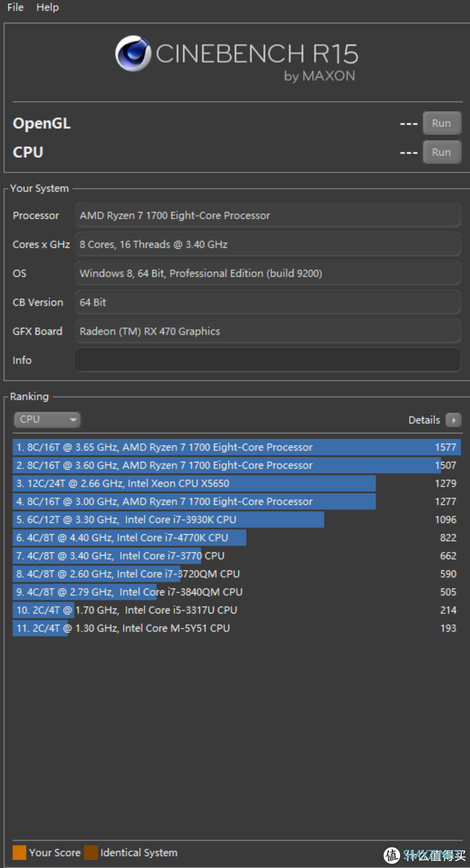The image size is (470, 868).
Task: Click the OS field showing Windows 8
Action: (x=267, y=273)
